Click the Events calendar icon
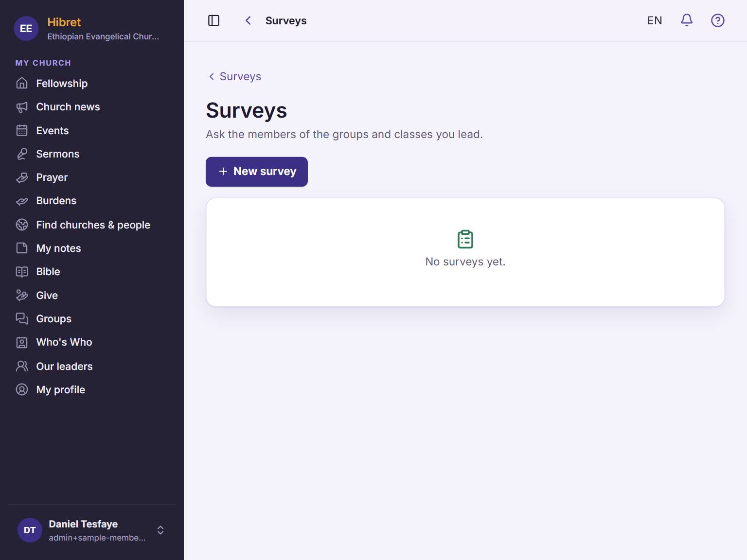This screenshot has height=560, width=747. tap(22, 130)
